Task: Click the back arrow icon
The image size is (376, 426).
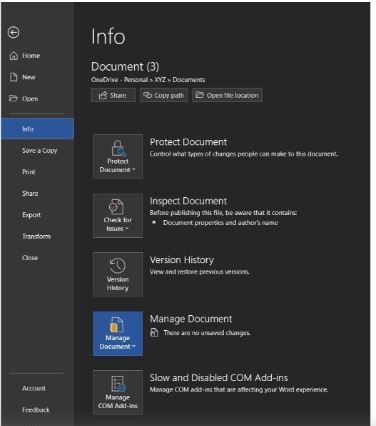Action: pos(13,32)
